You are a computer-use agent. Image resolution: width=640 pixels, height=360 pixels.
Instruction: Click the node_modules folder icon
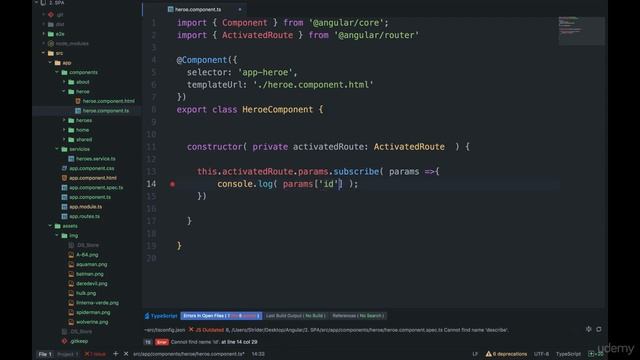pyautogui.click(x=51, y=43)
